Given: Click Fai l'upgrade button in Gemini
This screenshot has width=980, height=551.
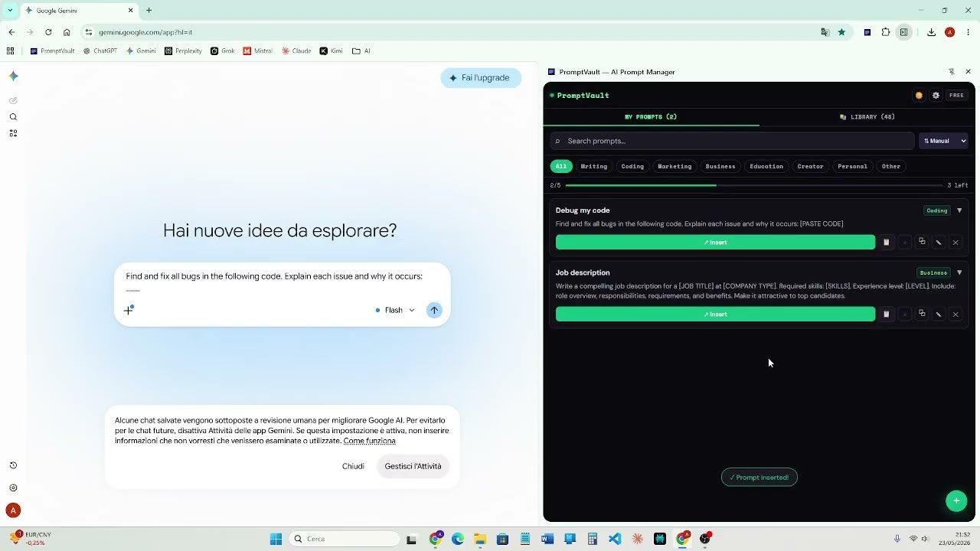Looking at the screenshot, I should pos(481,78).
